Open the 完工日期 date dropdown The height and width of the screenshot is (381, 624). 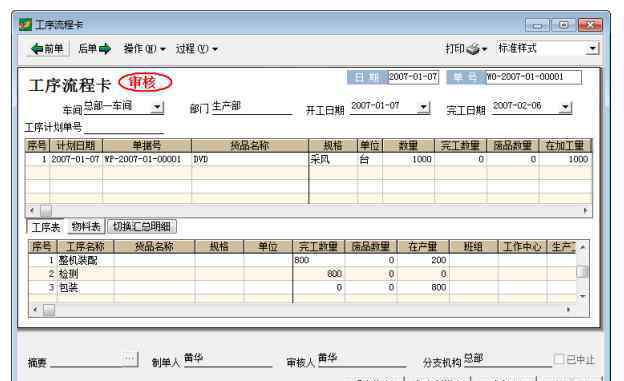click(565, 107)
